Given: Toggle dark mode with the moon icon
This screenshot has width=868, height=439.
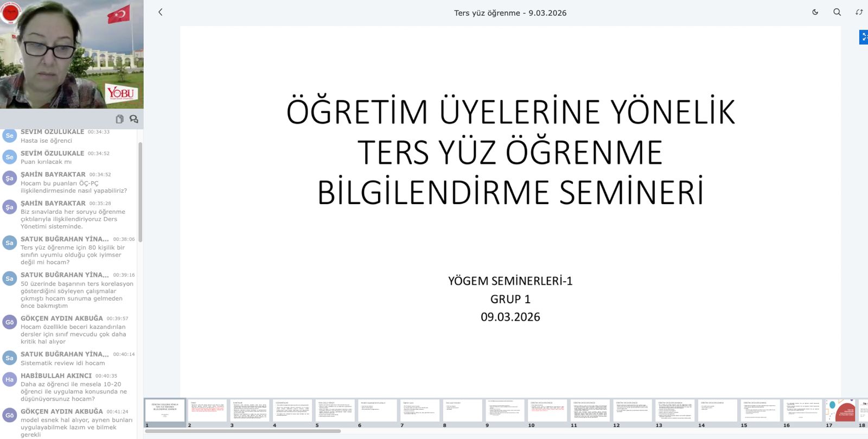Looking at the screenshot, I should click(x=815, y=12).
